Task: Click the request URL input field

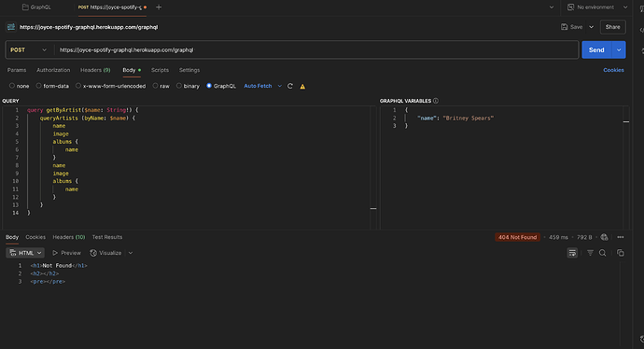Action: click(x=316, y=50)
